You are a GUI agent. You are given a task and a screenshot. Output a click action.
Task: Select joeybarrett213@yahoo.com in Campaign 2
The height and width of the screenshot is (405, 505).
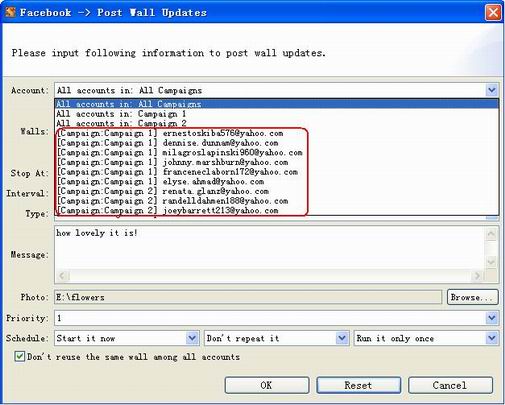[277, 210]
